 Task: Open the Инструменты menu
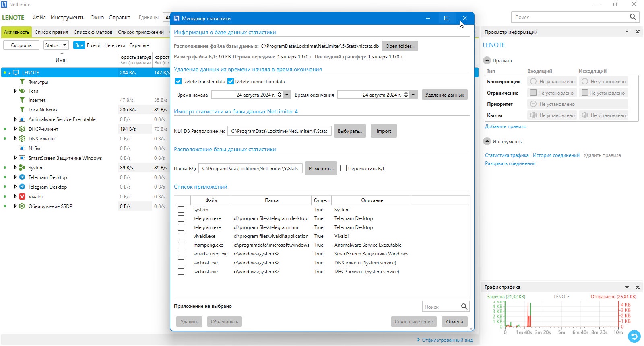pyautogui.click(x=68, y=17)
